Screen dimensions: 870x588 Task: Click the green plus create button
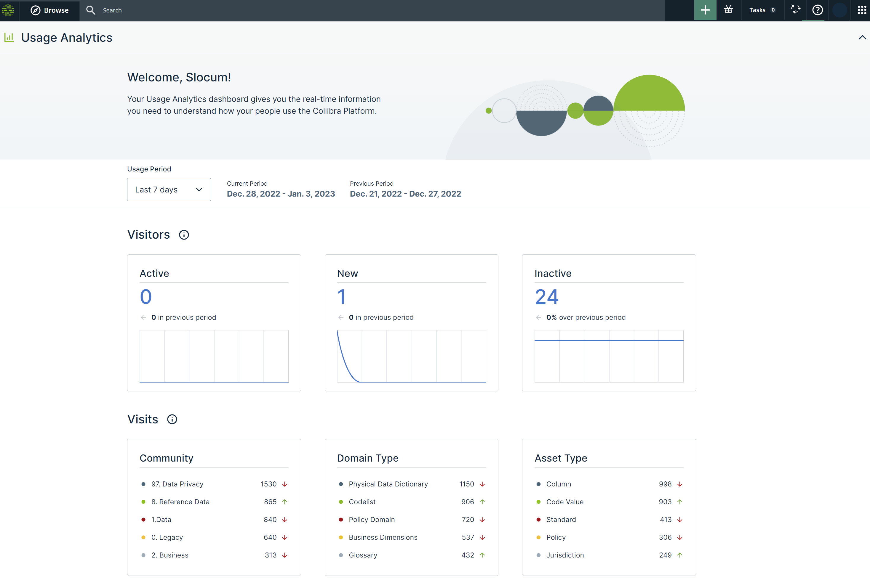click(x=705, y=10)
